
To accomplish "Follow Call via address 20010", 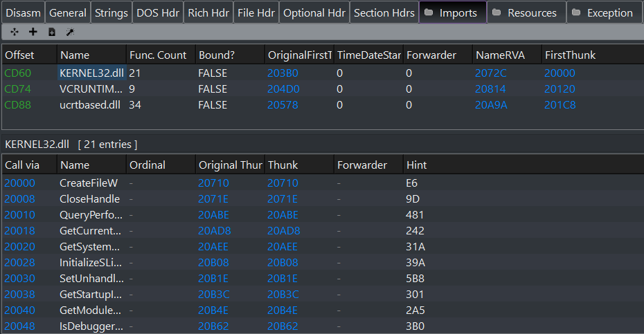I will [19, 215].
